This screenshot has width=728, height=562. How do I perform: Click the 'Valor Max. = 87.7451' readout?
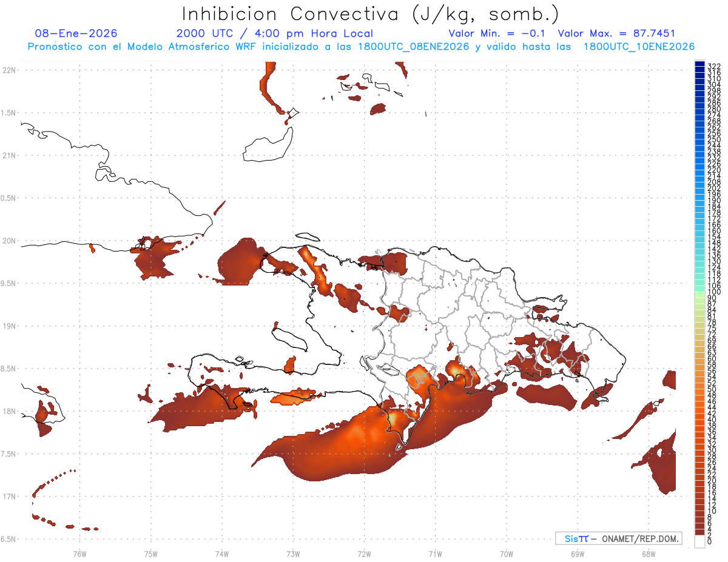(616, 33)
